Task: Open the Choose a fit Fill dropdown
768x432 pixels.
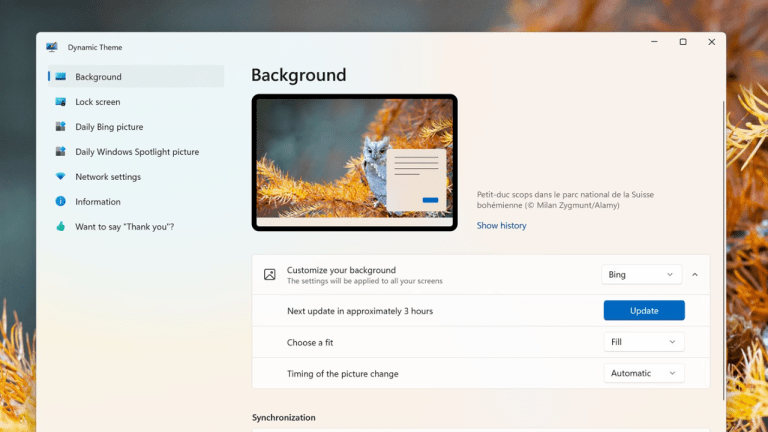Action: [x=644, y=342]
